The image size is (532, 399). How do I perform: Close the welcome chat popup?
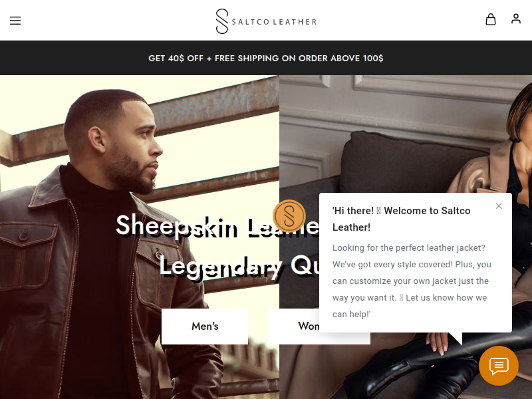[x=499, y=206]
